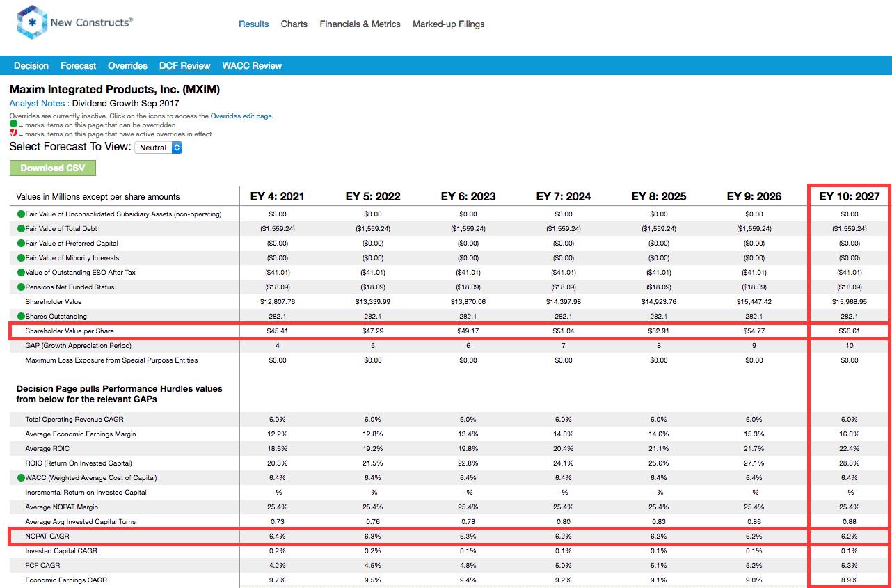Click the 8.9% Economic Earnings CAGR value
892x588 pixels.
[x=849, y=580]
